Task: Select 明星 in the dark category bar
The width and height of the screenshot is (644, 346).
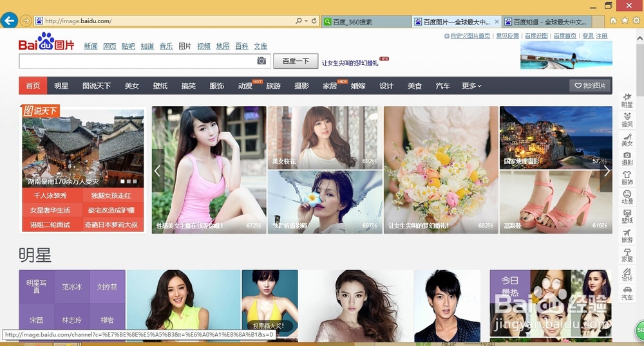Action: point(61,86)
